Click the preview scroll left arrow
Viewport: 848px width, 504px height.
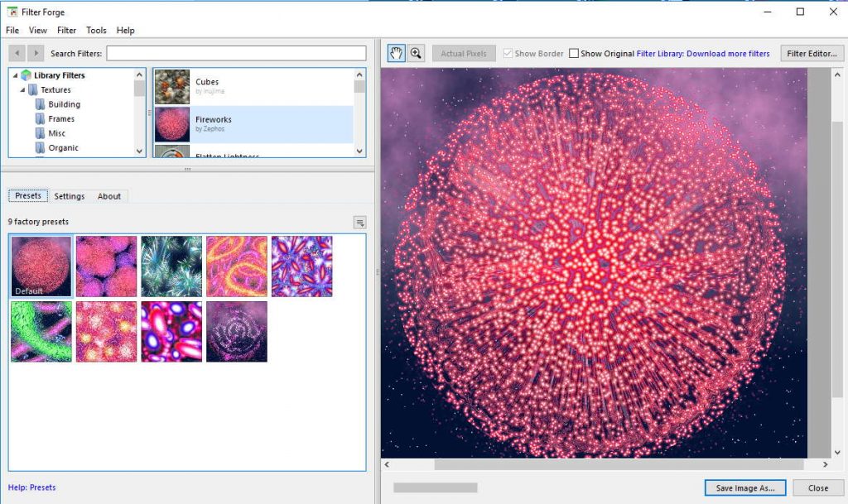387,464
